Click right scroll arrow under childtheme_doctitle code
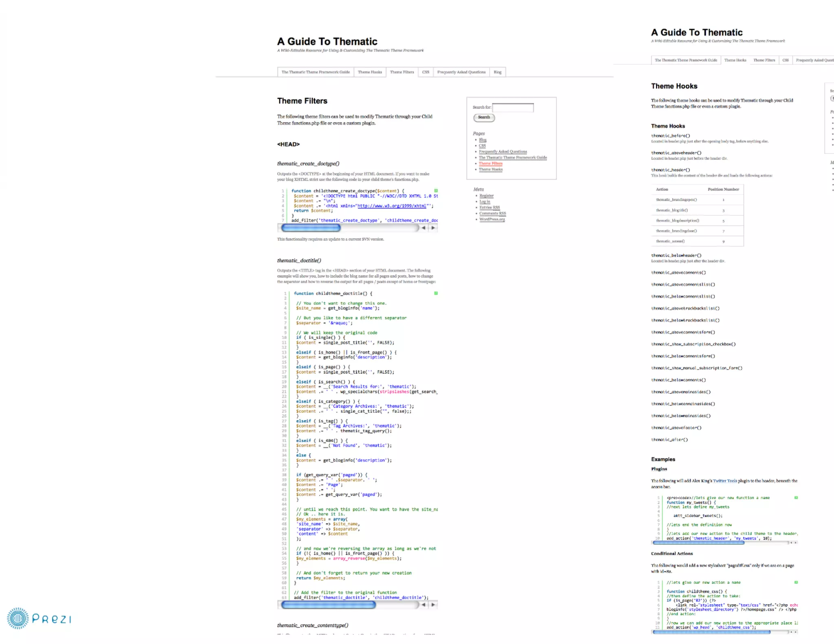The image size is (834, 644). point(433,605)
